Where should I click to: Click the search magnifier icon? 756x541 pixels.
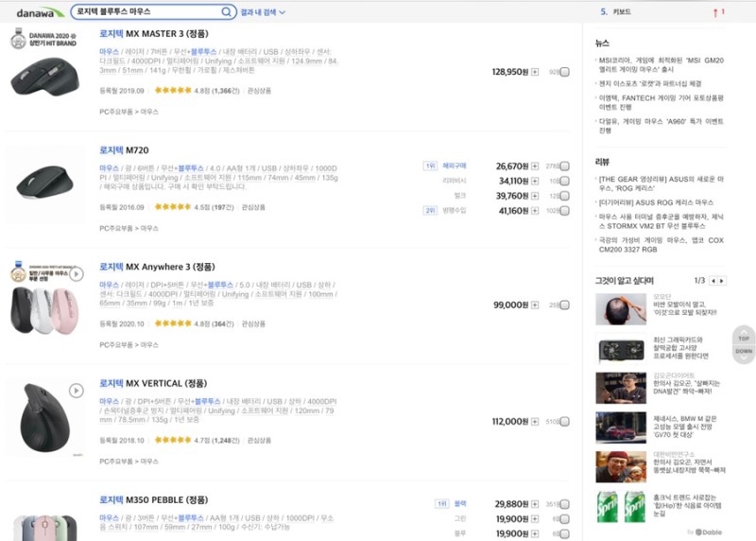226,11
